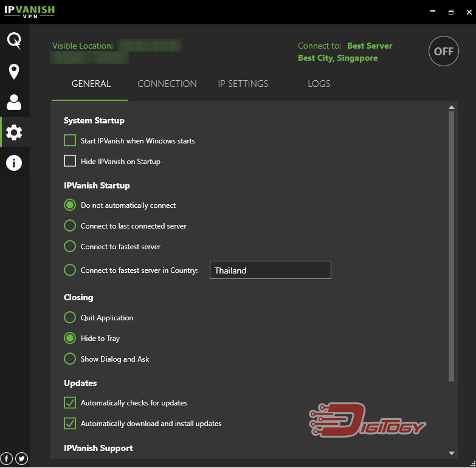Click the Connect to: label
This screenshot has width=476, height=468.
[319, 46]
